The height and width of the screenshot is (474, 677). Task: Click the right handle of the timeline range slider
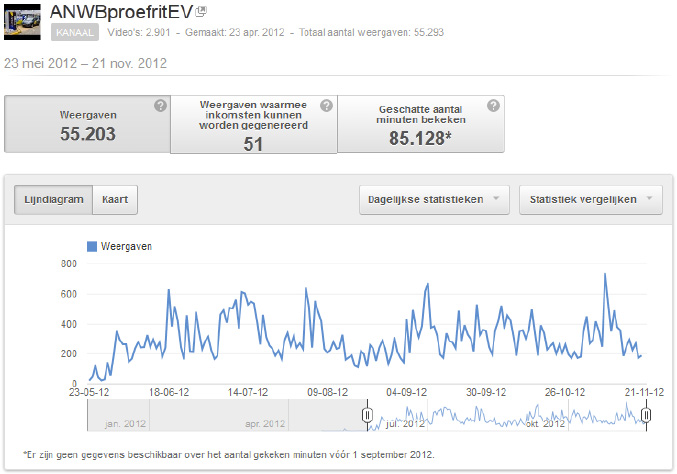(x=646, y=415)
